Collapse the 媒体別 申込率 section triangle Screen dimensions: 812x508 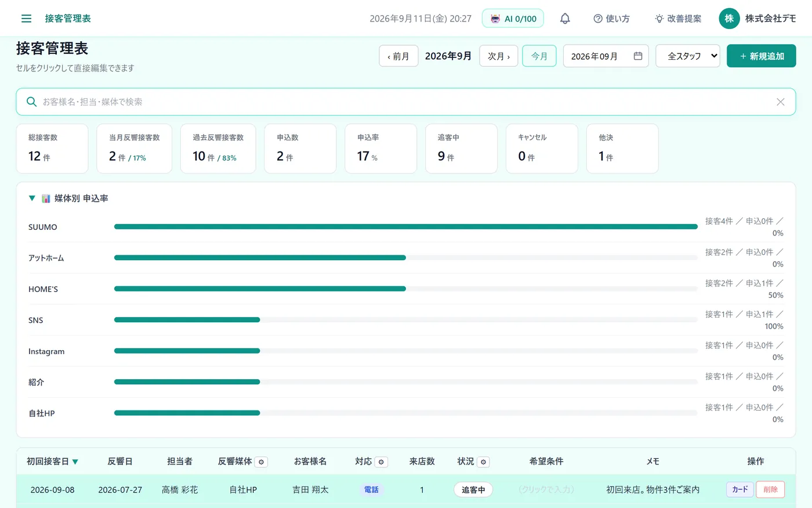click(32, 199)
